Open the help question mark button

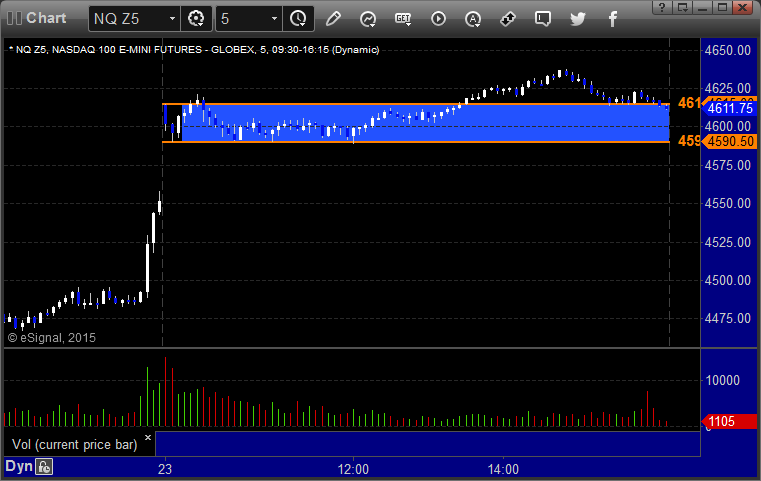coord(662,7)
